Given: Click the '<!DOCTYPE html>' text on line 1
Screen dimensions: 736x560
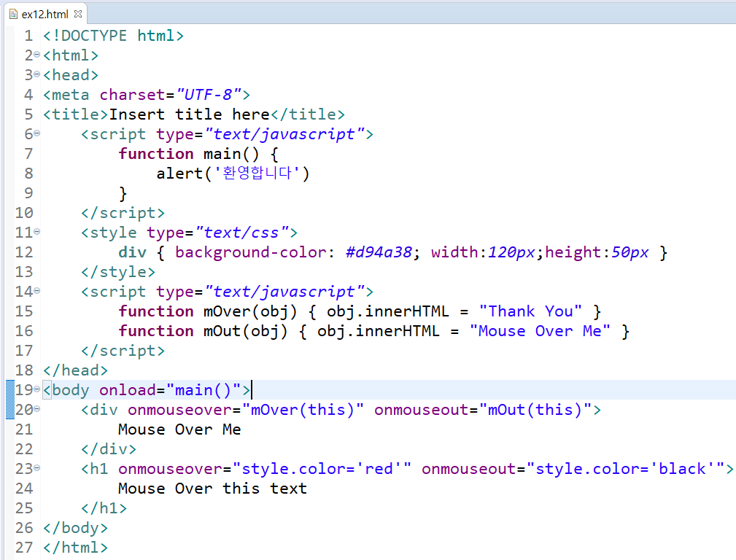Looking at the screenshot, I should [x=114, y=36].
